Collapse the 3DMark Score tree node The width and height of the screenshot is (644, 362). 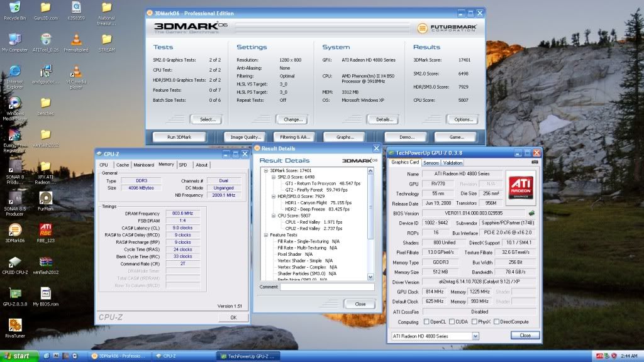pos(266,170)
